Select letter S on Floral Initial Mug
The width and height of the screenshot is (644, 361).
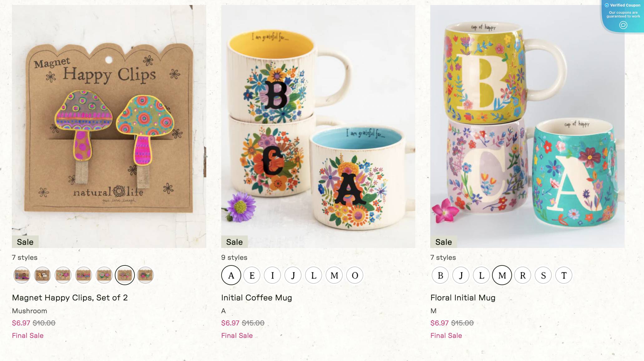coord(543,275)
